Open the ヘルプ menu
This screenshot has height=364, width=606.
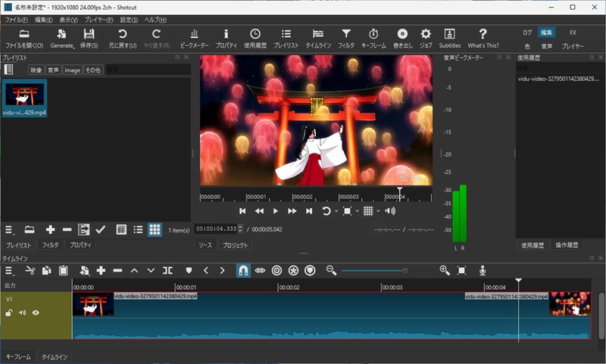[155, 20]
